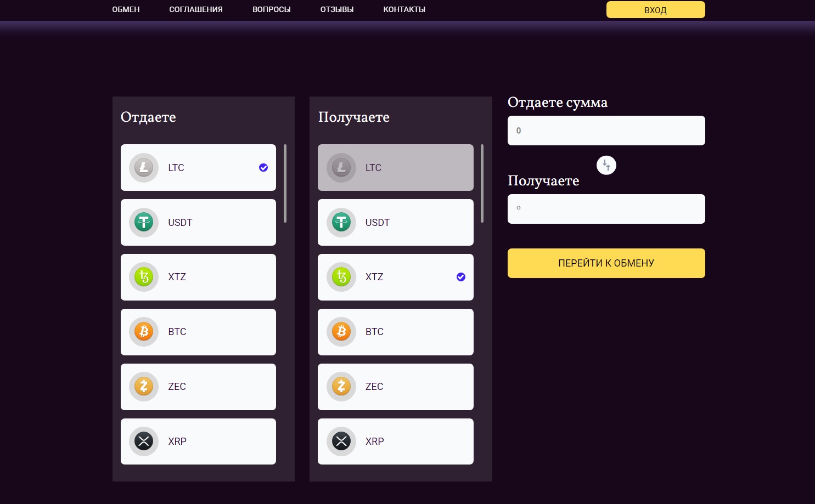The width and height of the screenshot is (815, 504).
Task: Click the XRP icon under Получаете
Action: [341, 441]
